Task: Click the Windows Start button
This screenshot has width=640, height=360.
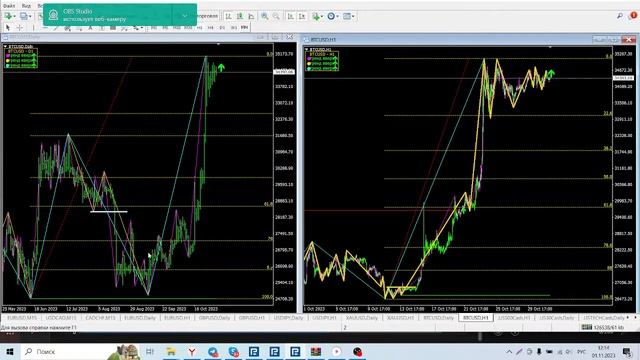Action: point(10,351)
